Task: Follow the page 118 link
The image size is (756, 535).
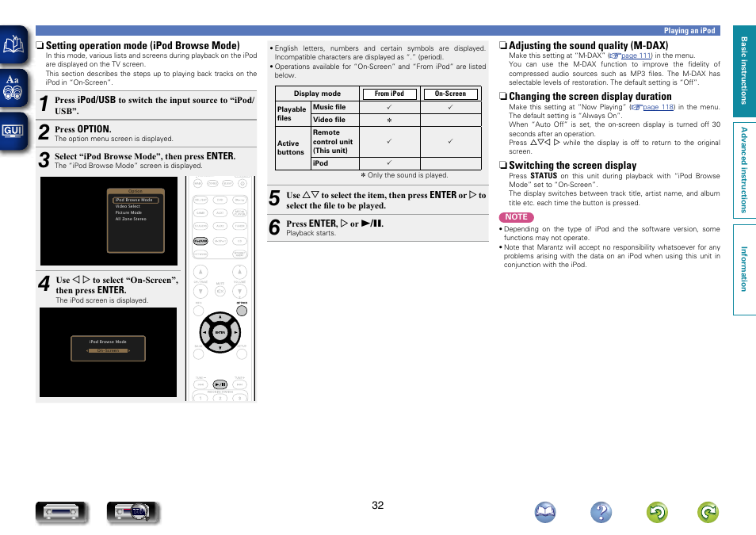Action: [x=658, y=107]
